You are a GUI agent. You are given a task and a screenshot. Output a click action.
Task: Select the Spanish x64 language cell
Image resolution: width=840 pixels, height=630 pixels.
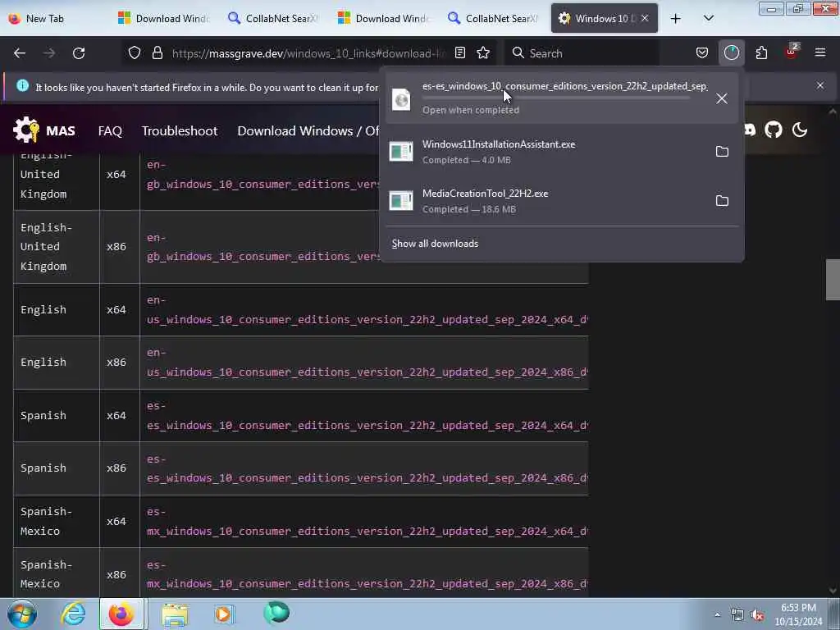tap(57, 416)
